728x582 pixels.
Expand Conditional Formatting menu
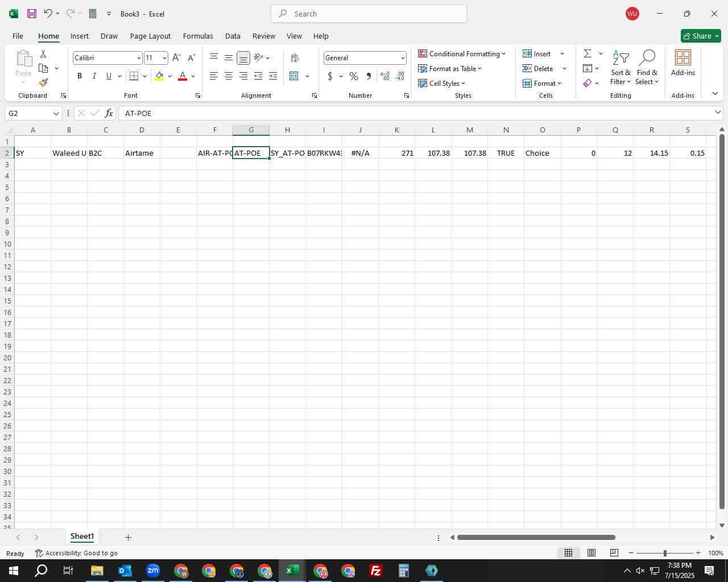[462, 53]
